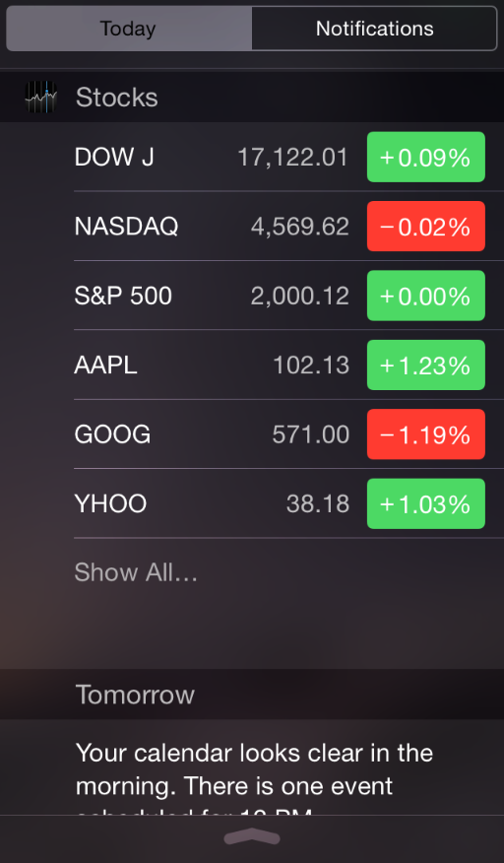The image size is (504, 863).
Task: Toggle the DOW J +0.09% change badge
Action: pyautogui.click(x=426, y=157)
